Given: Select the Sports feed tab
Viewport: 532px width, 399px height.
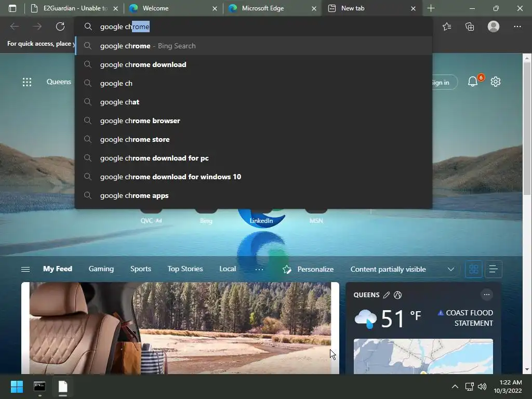Looking at the screenshot, I should click(x=140, y=269).
